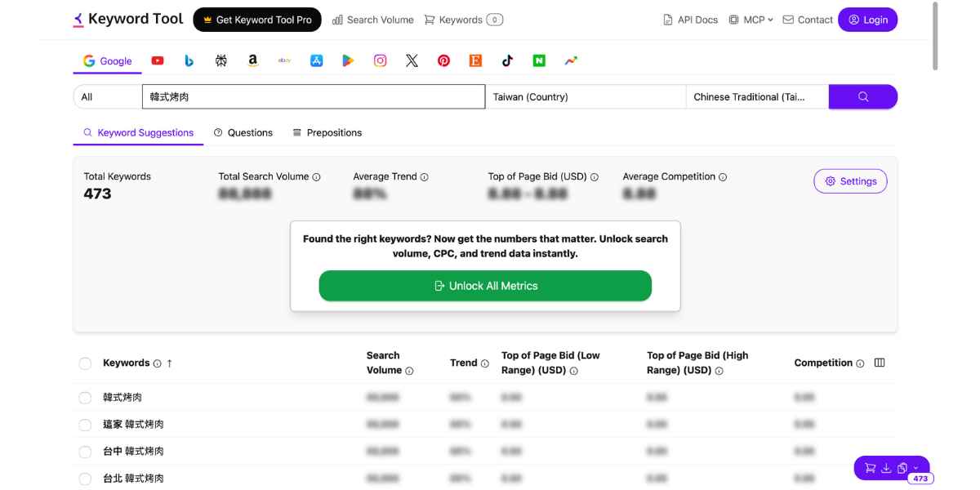Open Search Volume in top navigation
980x490 pixels.
tap(373, 20)
